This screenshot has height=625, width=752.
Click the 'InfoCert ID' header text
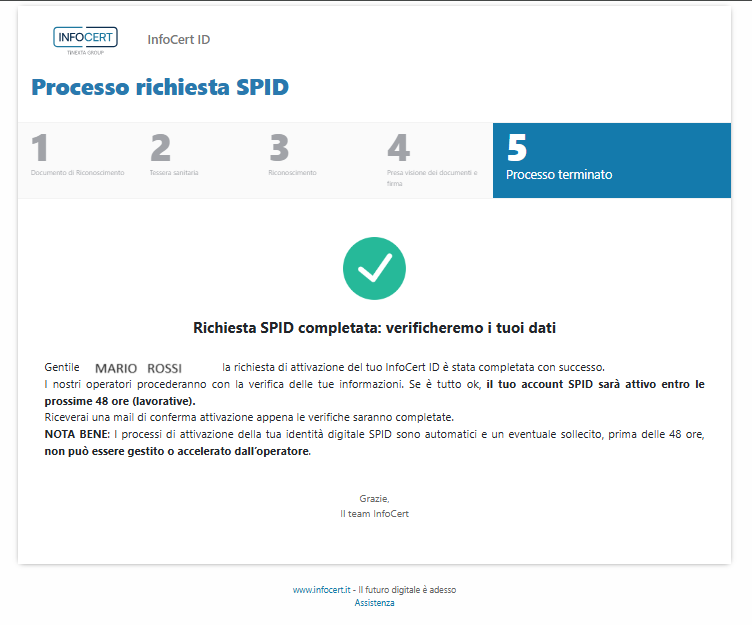point(178,40)
